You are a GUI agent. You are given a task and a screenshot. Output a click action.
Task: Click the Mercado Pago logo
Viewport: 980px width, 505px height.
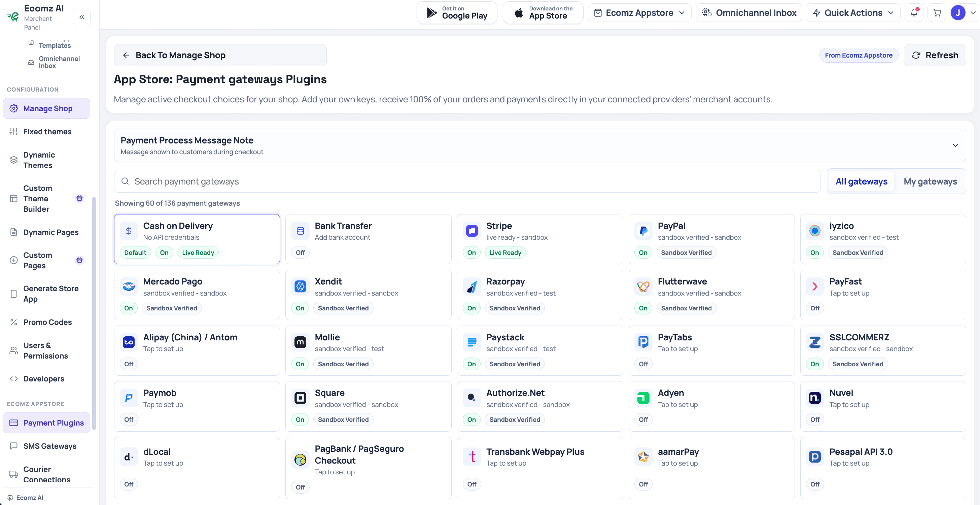tap(129, 287)
